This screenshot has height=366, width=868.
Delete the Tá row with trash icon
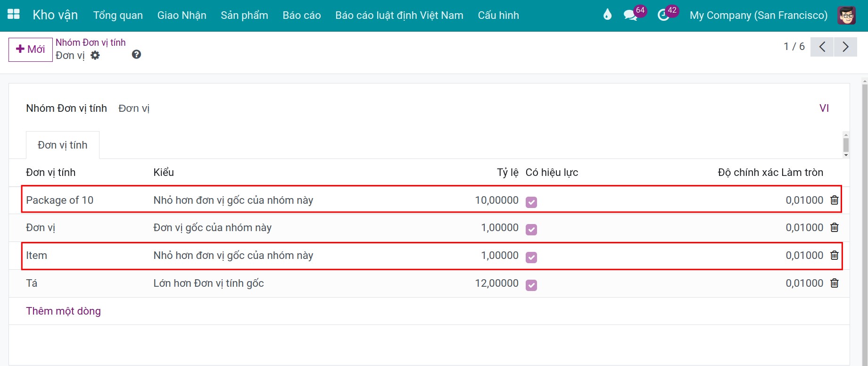pos(834,283)
